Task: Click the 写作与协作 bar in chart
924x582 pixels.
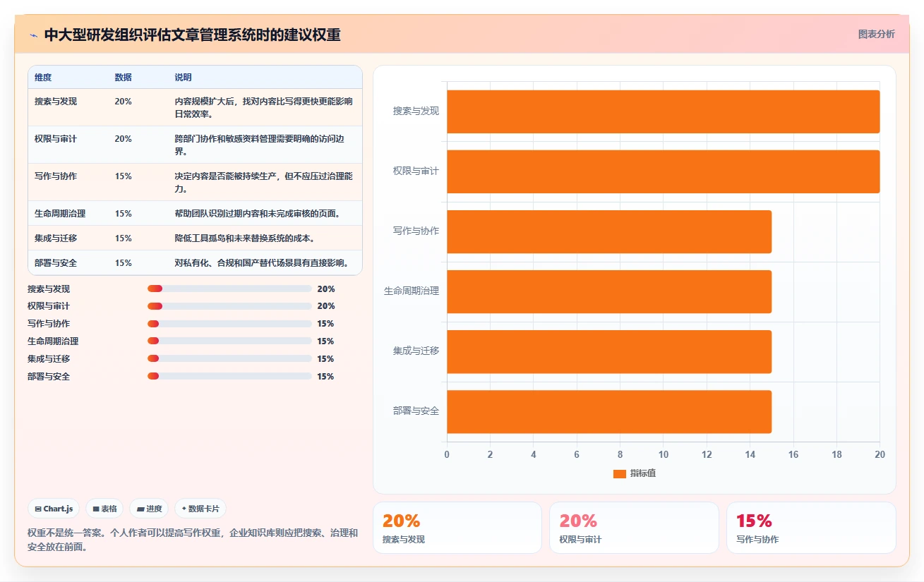Action: [609, 231]
